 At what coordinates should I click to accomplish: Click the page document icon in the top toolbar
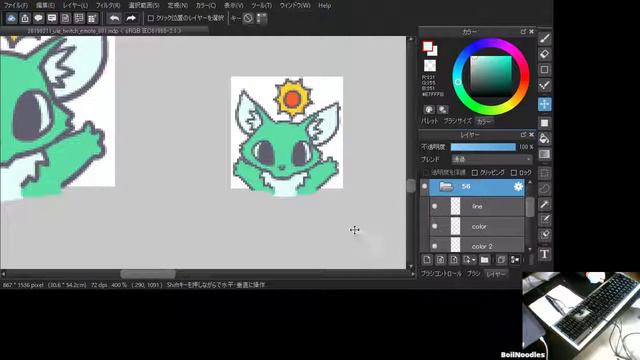click(65, 18)
